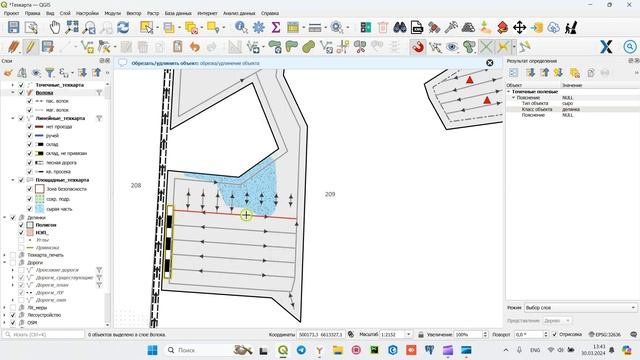Open the 'Растр' menu
Screen dimensions: 640x360
click(153, 13)
